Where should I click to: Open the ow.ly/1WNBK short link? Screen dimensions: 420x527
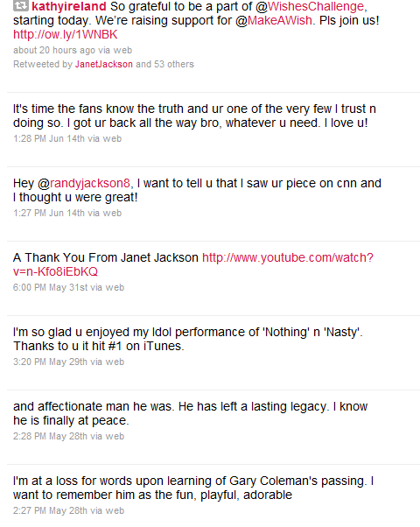(65, 35)
